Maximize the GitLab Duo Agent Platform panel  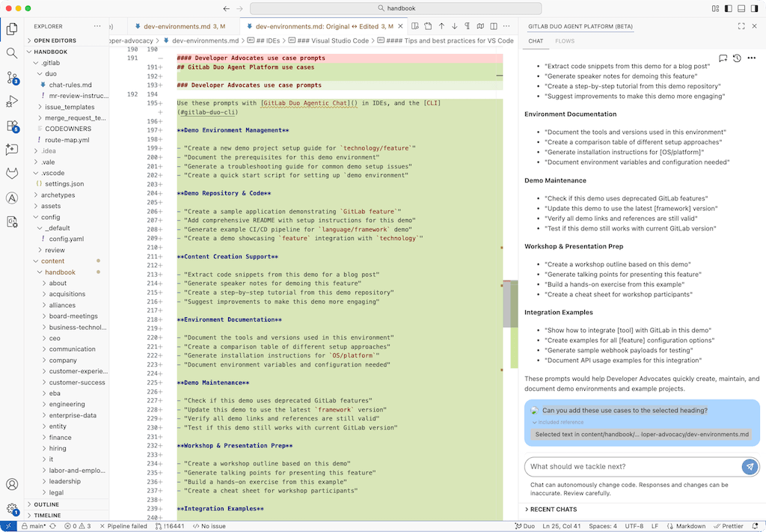[741, 26]
